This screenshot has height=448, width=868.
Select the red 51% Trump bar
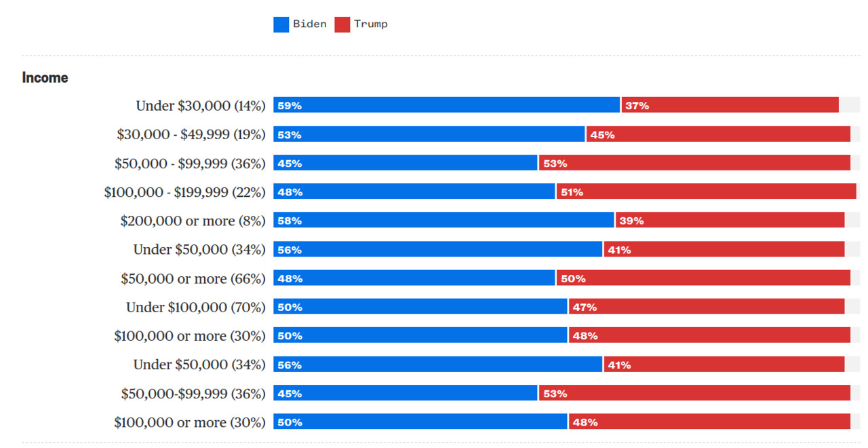[706, 192]
